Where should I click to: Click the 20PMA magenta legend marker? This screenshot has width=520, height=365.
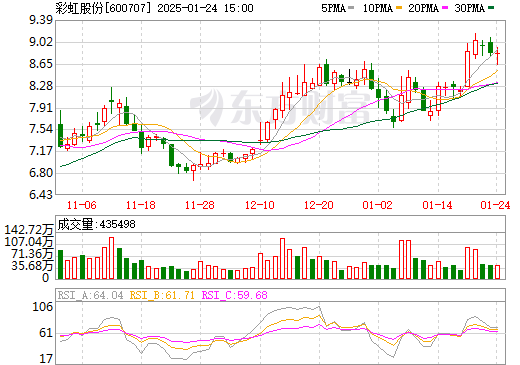pos(445,8)
